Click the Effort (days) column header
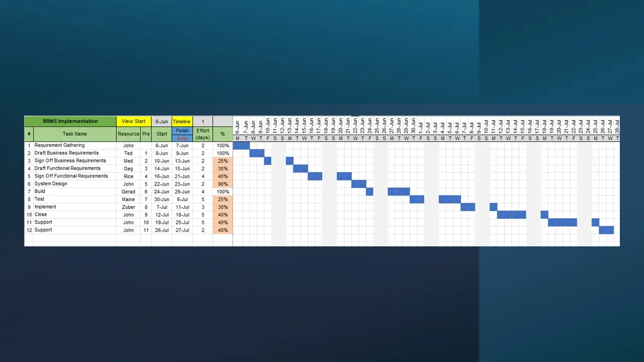The height and width of the screenshot is (362, 644). click(x=203, y=134)
